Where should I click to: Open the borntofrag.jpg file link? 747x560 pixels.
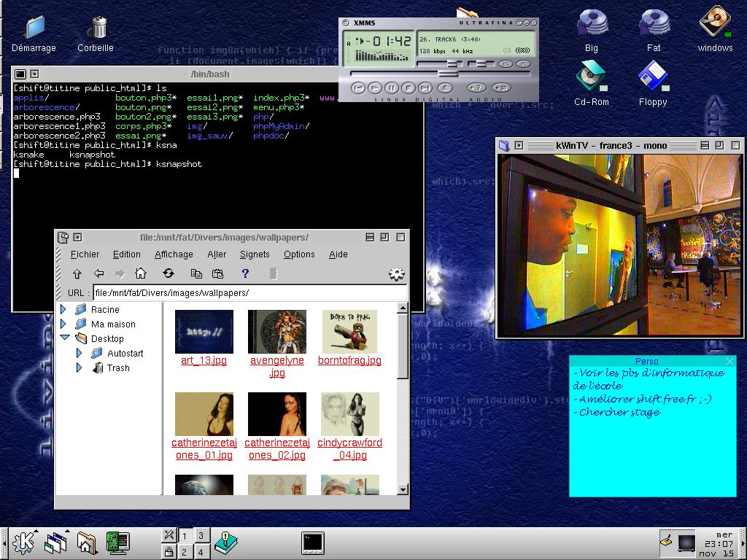tap(349, 360)
